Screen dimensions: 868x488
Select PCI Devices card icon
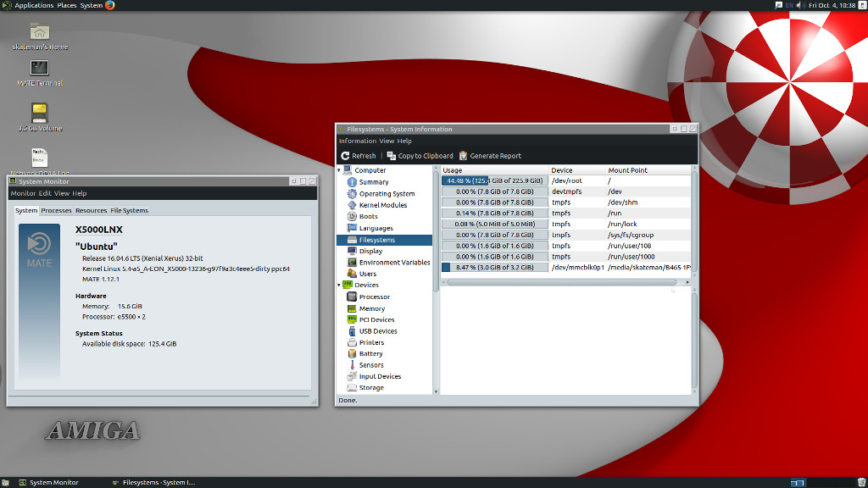click(x=352, y=319)
